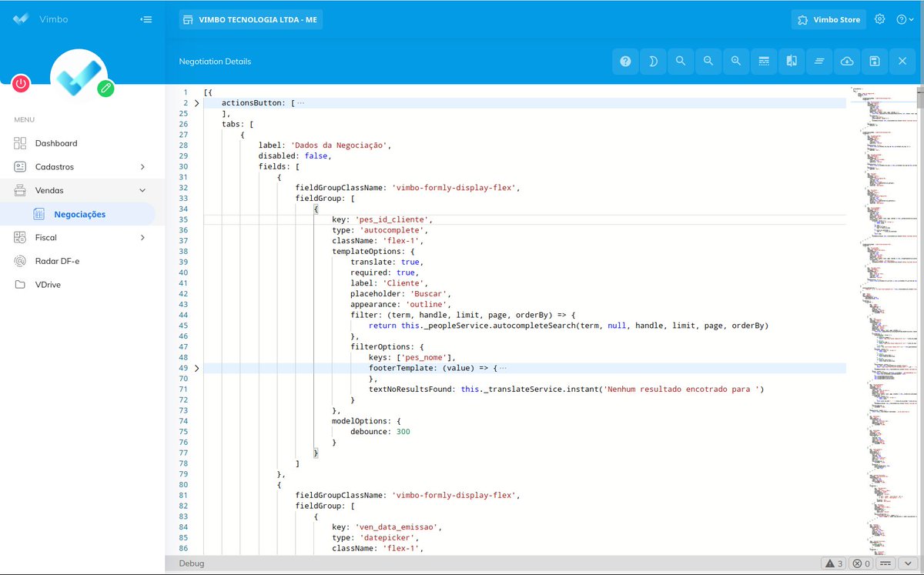
Task: Open the Cadastros menu item
Action: pyautogui.click(x=55, y=167)
